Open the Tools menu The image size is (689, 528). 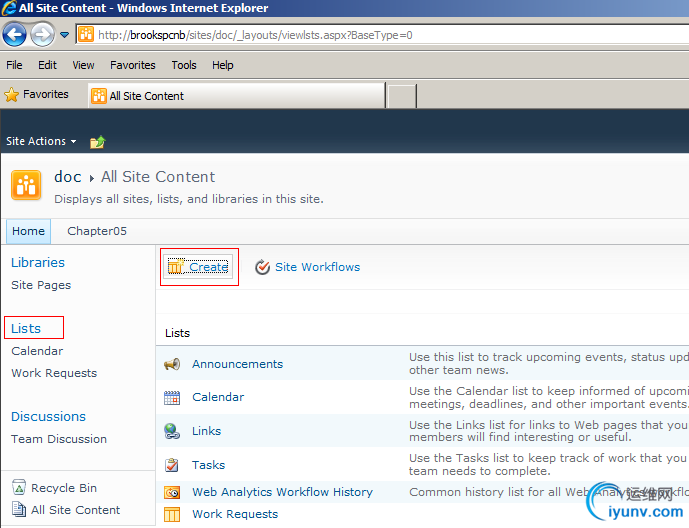point(184,65)
